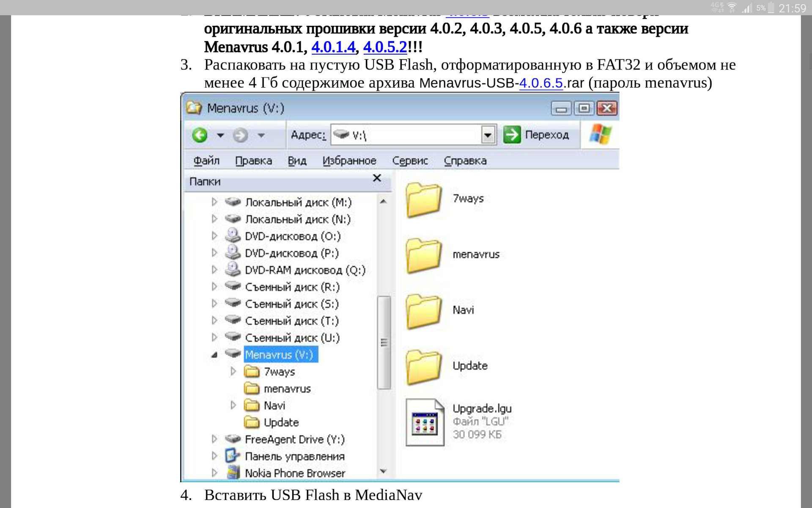Image resolution: width=812 pixels, height=508 pixels.
Task: Click the Menavrus (V:) tree label
Action: 281,355
